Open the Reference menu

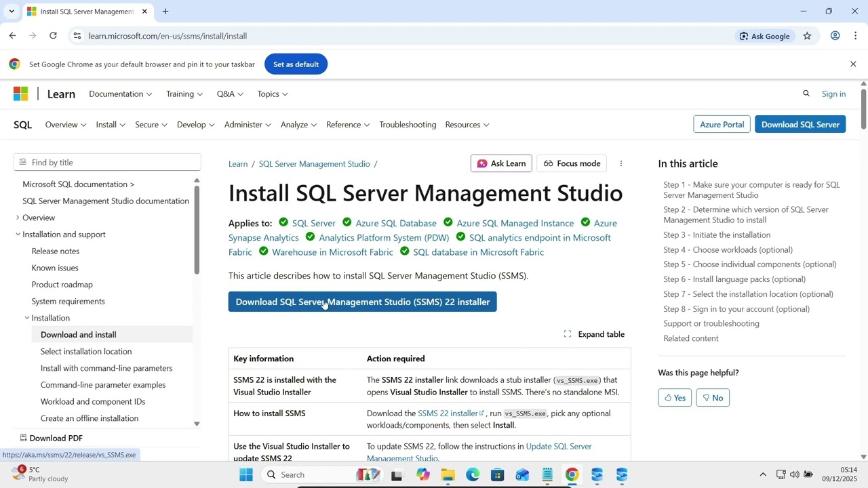click(x=348, y=125)
